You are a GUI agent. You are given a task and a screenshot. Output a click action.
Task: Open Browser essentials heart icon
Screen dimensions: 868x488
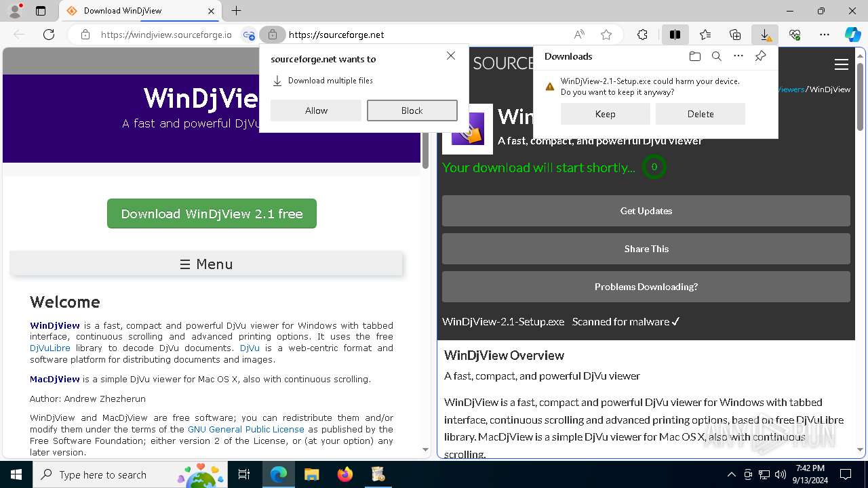(x=795, y=35)
